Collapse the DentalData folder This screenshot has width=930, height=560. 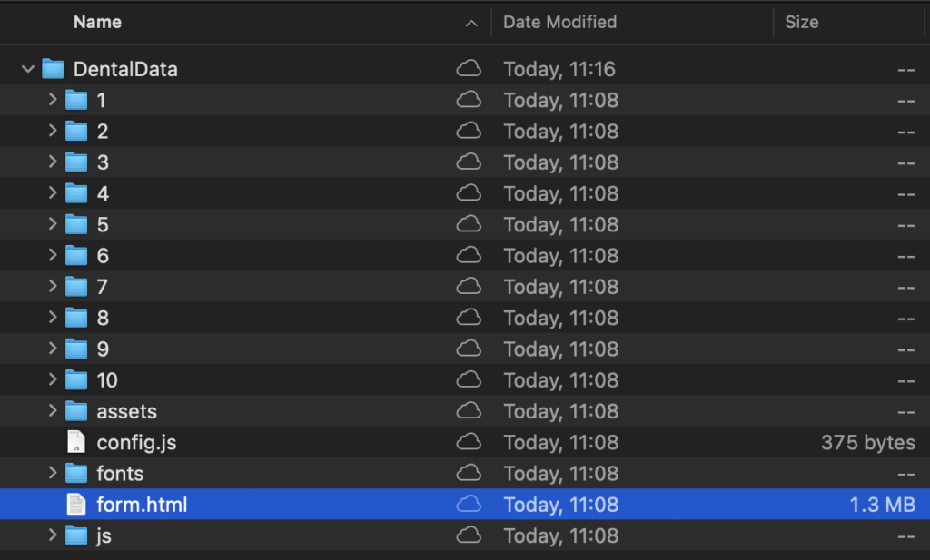click(x=28, y=69)
